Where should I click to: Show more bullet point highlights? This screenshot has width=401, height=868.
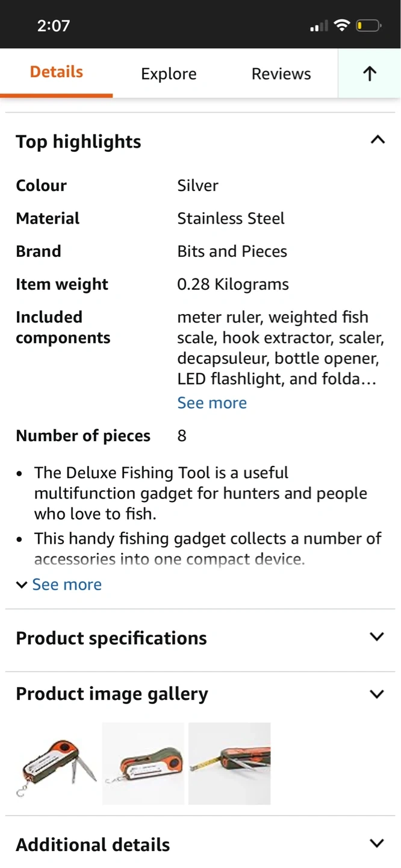[67, 584]
